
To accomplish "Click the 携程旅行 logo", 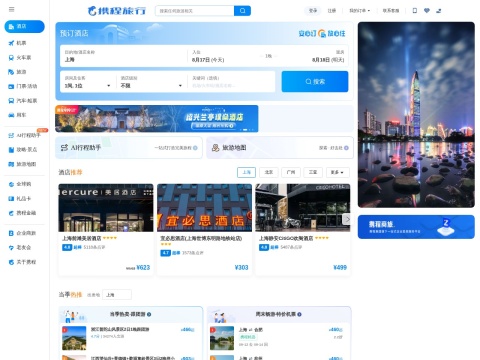I will coord(117,11).
